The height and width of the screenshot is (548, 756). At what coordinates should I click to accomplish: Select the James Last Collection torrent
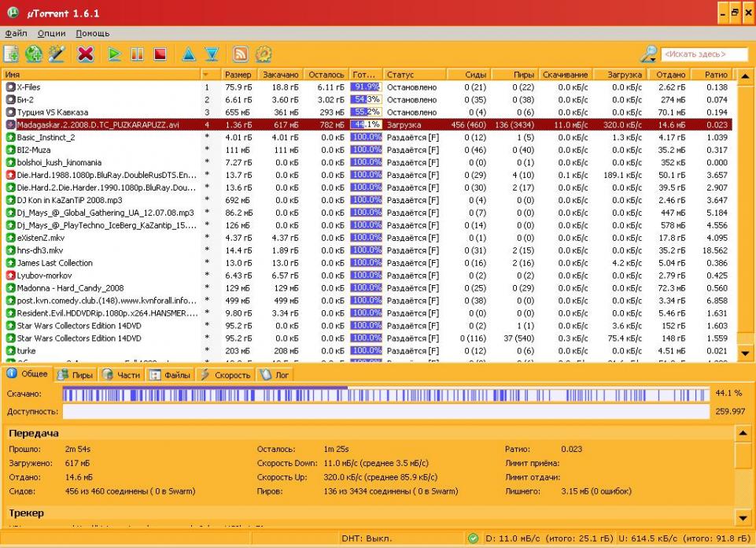[369, 263]
